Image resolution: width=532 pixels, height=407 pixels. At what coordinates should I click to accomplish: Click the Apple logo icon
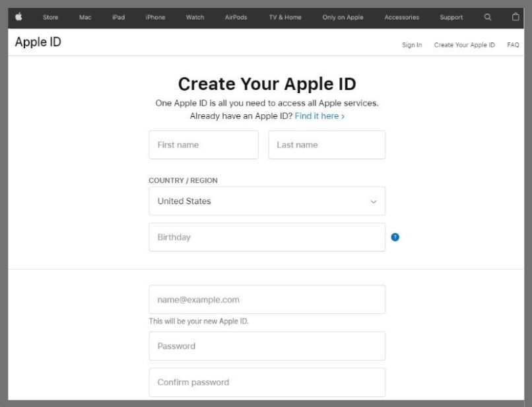(18, 17)
